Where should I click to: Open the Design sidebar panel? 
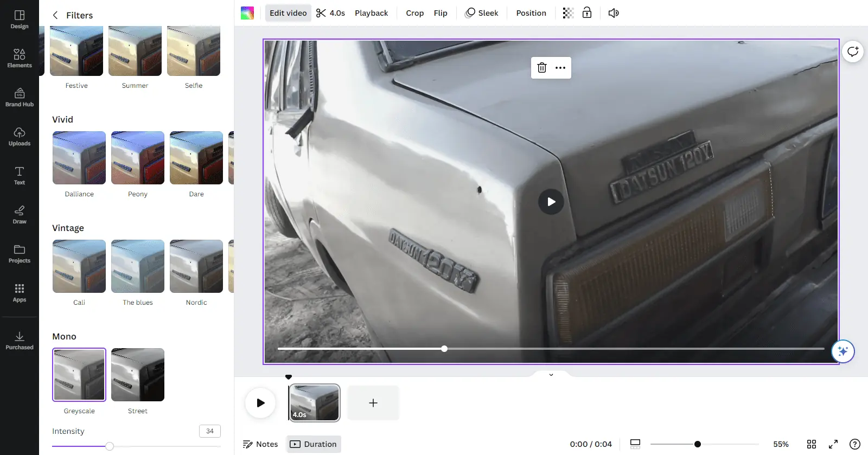(x=20, y=19)
